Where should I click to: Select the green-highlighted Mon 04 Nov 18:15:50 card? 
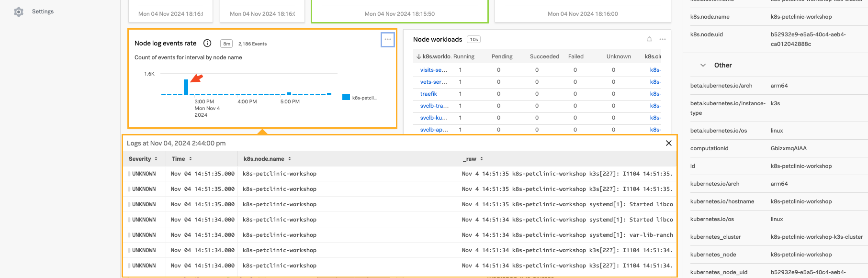click(x=399, y=11)
